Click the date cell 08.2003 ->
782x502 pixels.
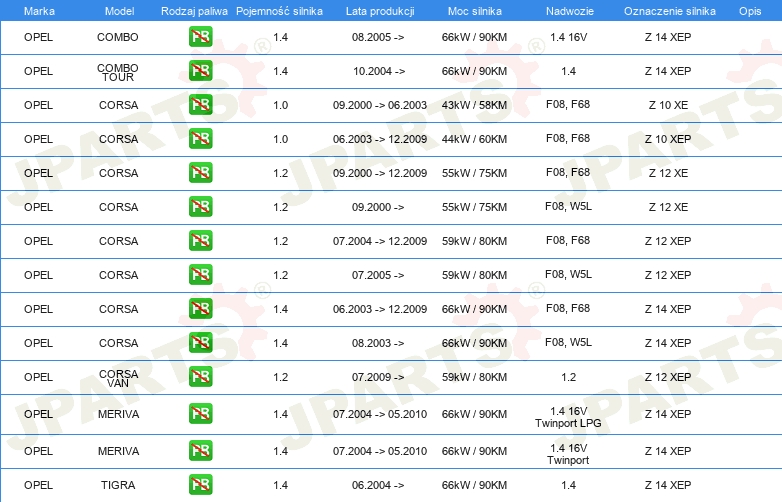click(x=378, y=343)
